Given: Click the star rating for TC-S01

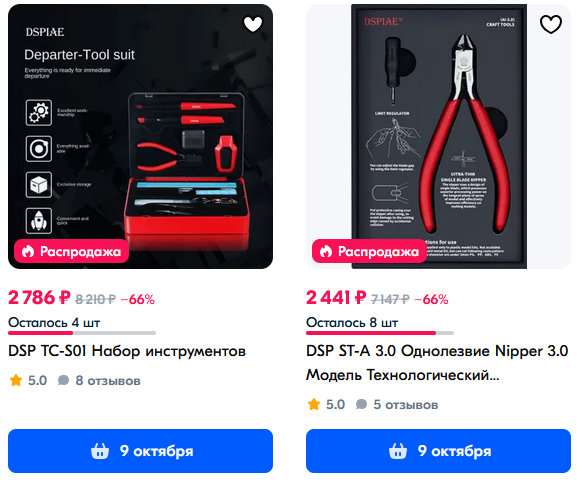Looking at the screenshot, I should (28, 380).
